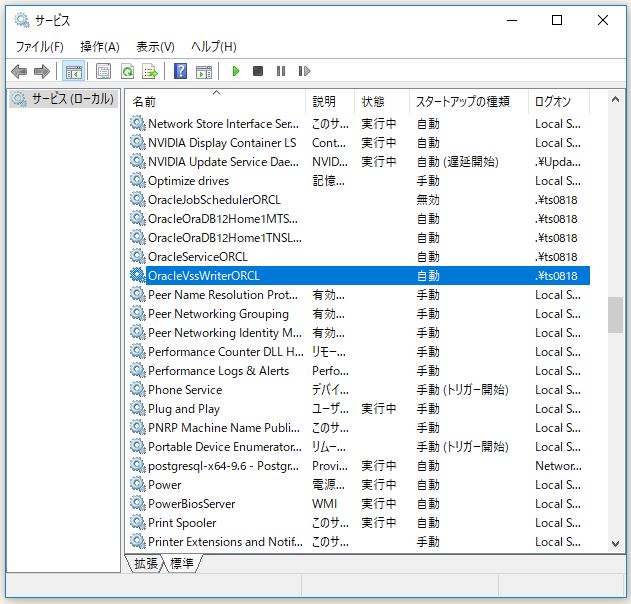The image size is (631, 604).
Task: Select the OracleJobSchedulerORCL service
Action: tap(359, 200)
